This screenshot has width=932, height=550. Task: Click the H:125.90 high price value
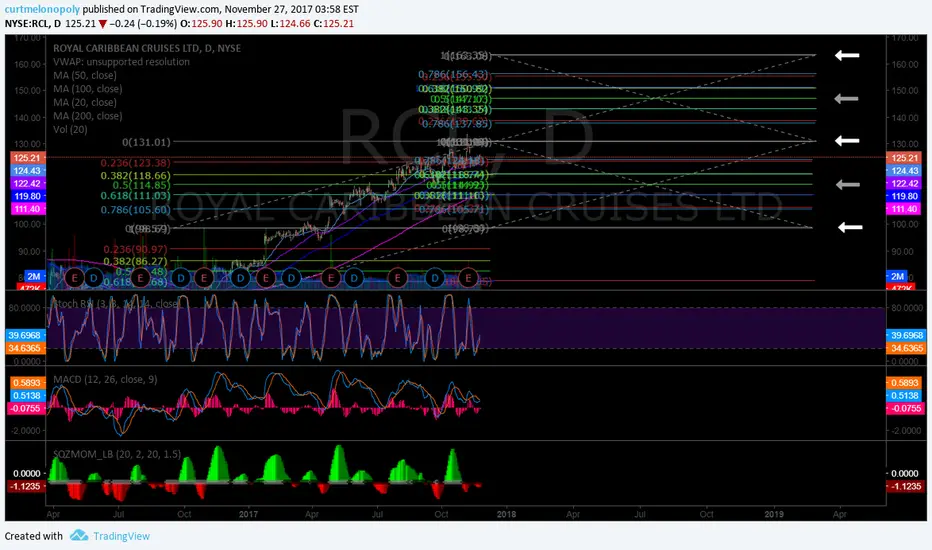(247, 24)
